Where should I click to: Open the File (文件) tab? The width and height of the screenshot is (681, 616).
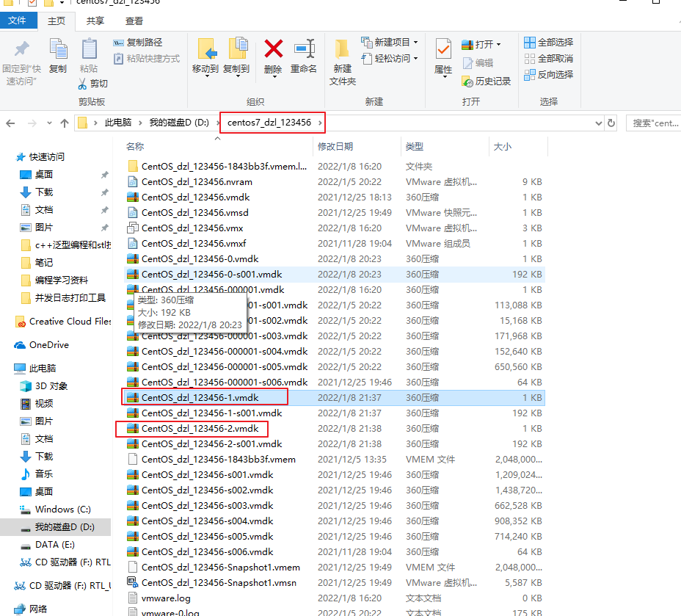click(17, 21)
